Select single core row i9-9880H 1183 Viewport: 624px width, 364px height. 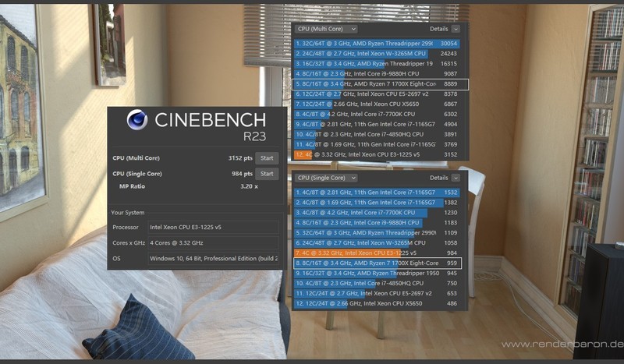coord(377,223)
